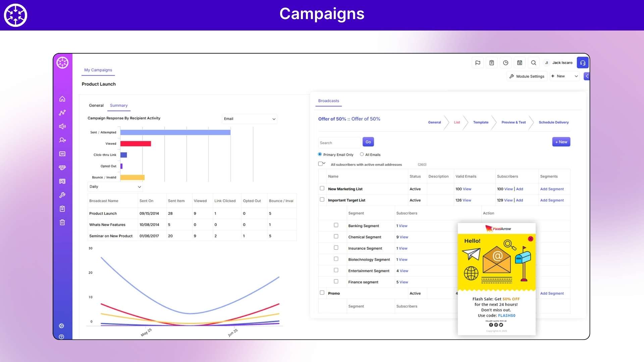This screenshot has height=362, width=644.
Task: Open the Home icon in sidebar
Action: [62, 99]
